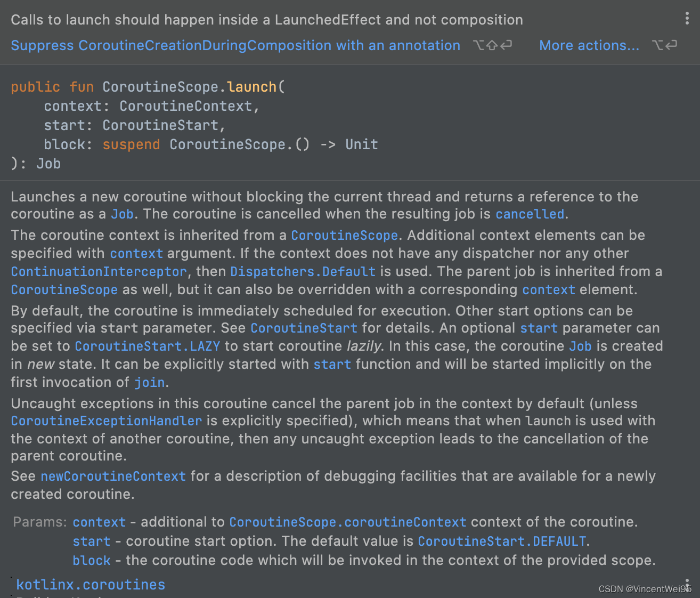Click the CoroutineScope.coroutineContext link in Params

(x=348, y=522)
